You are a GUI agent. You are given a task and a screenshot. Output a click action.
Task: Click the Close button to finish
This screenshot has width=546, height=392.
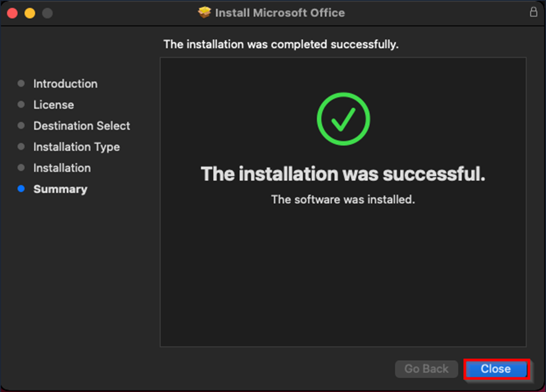[x=496, y=369]
